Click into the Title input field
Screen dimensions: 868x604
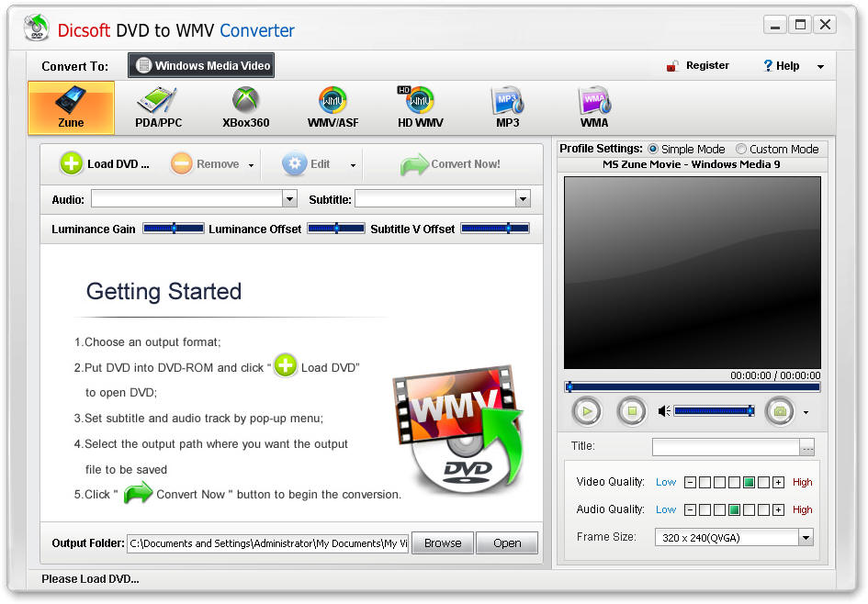point(726,447)
